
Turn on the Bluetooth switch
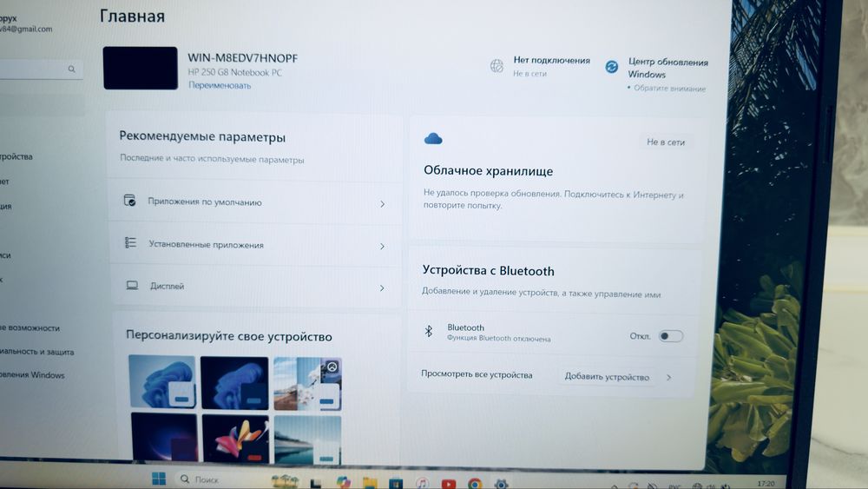coord(670,336)
